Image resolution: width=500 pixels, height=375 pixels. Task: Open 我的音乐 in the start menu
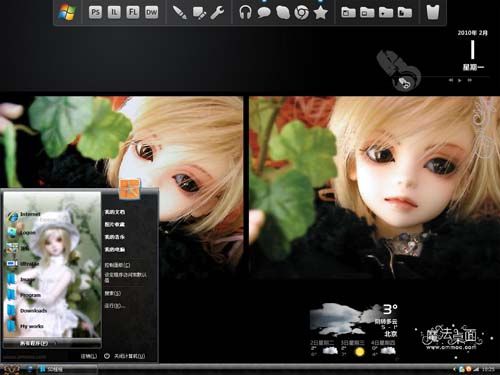(115, 237)
